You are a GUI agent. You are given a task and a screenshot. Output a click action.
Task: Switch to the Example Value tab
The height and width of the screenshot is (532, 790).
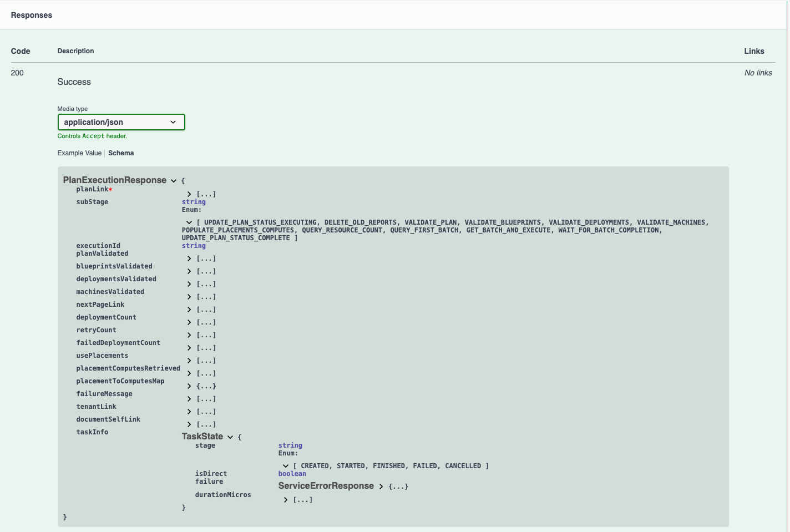[79, 153]
